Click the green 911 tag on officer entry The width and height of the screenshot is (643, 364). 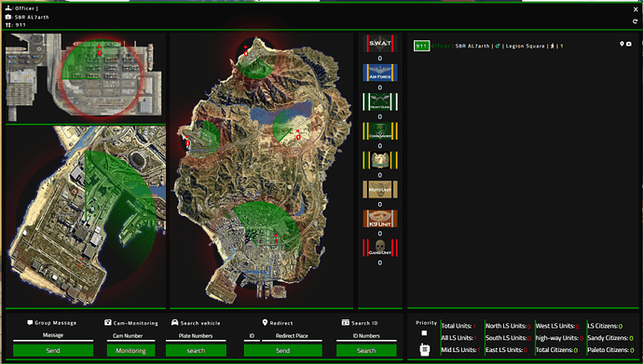tap(421, 46)
